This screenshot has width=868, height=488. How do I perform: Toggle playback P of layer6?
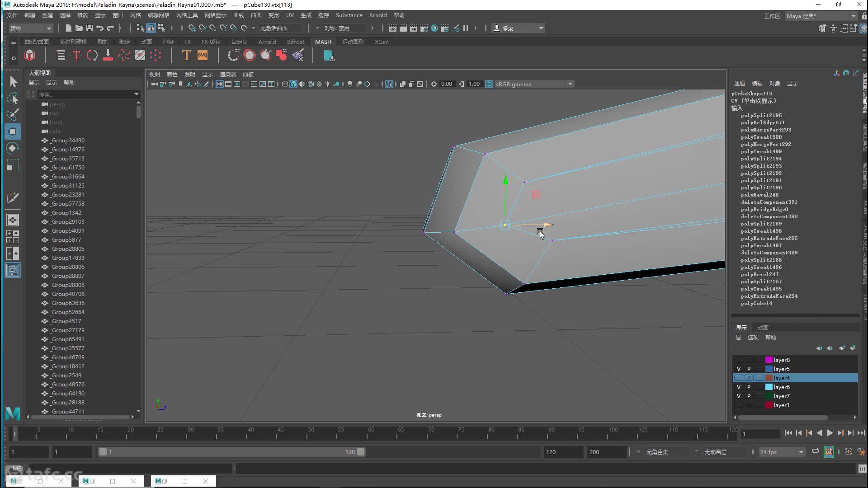pos(749,387)
